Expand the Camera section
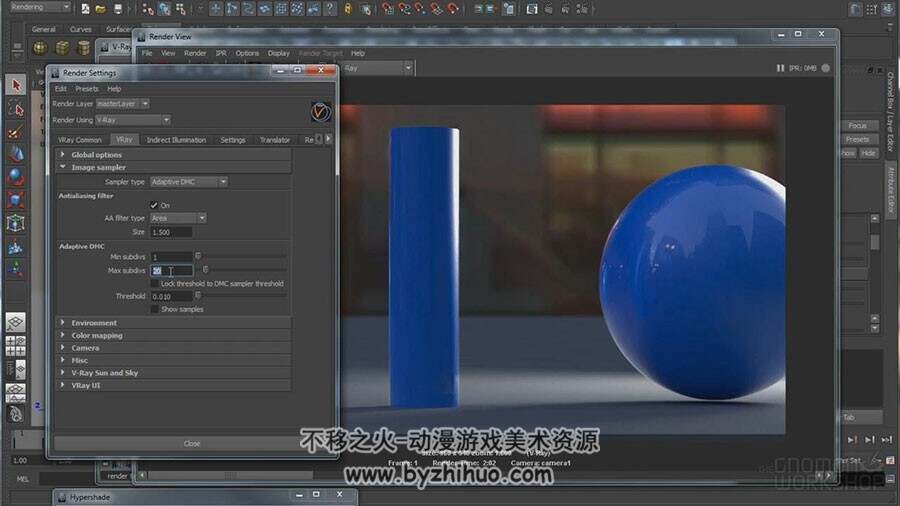The width and height of the screenshot is (900, 506). (173, 348)
